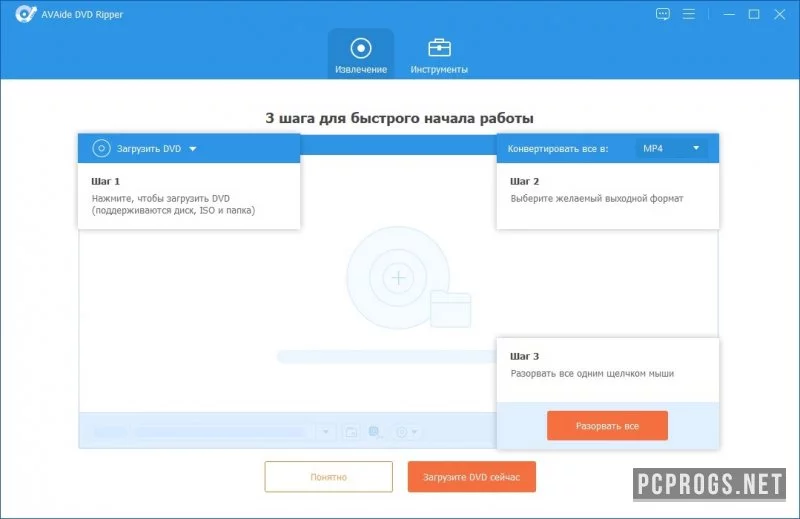Open the MP4 output format dropdown
This screenshot has width=800, height=519.
(671, 149)
